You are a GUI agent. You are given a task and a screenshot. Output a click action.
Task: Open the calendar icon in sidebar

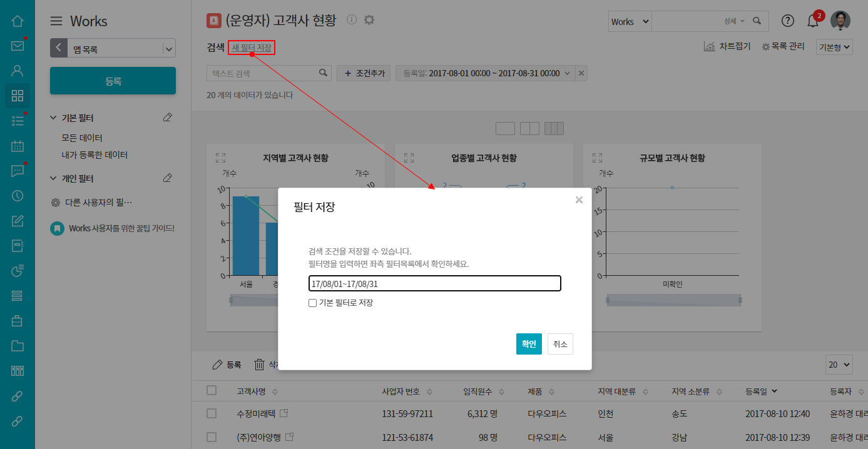18,146
